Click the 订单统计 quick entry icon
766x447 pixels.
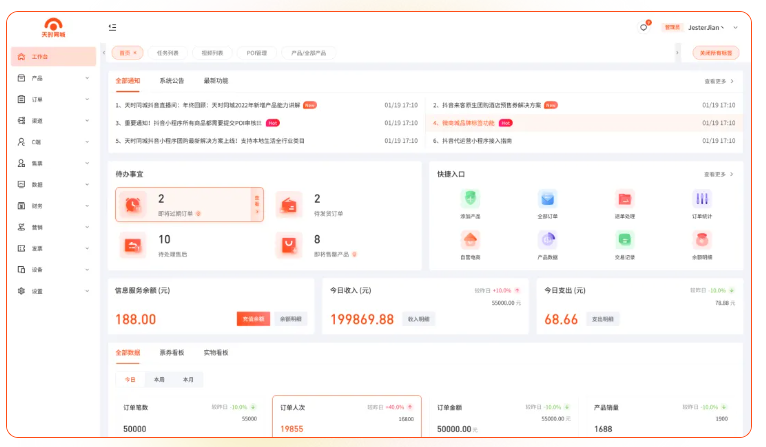[x=702, y=199]
